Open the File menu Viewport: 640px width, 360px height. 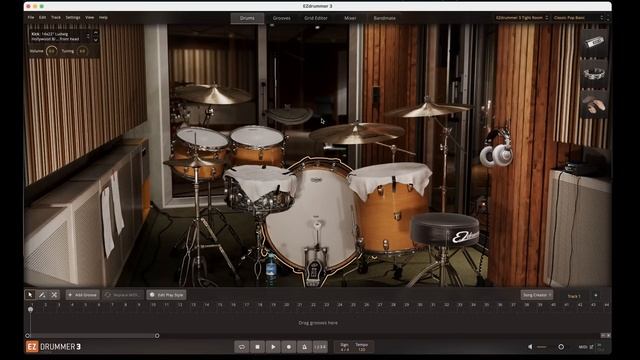31,18
